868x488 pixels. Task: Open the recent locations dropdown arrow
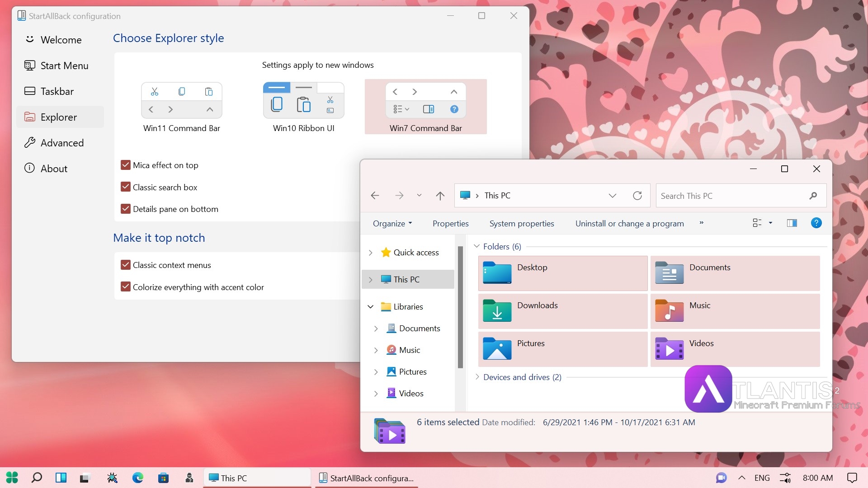click(x=419, y=196)
